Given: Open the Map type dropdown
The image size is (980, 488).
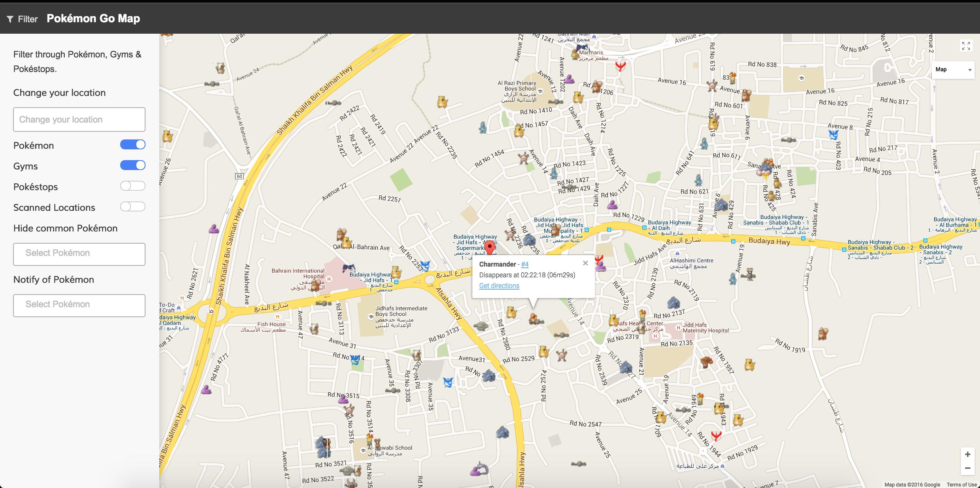Looking at the screenshot, I should pyautogui.click(x=952, y=70).
